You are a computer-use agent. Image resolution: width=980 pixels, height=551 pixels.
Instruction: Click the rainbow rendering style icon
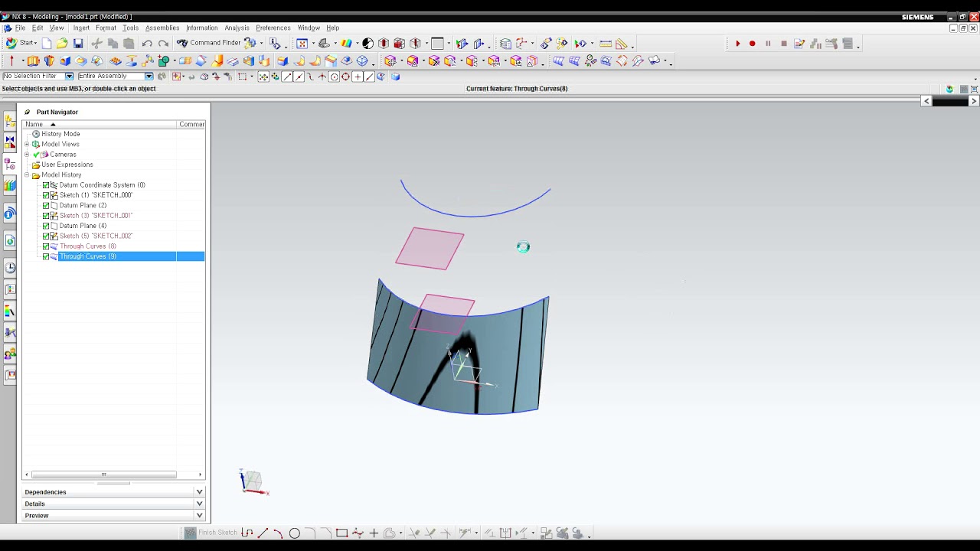pos(347,44)
